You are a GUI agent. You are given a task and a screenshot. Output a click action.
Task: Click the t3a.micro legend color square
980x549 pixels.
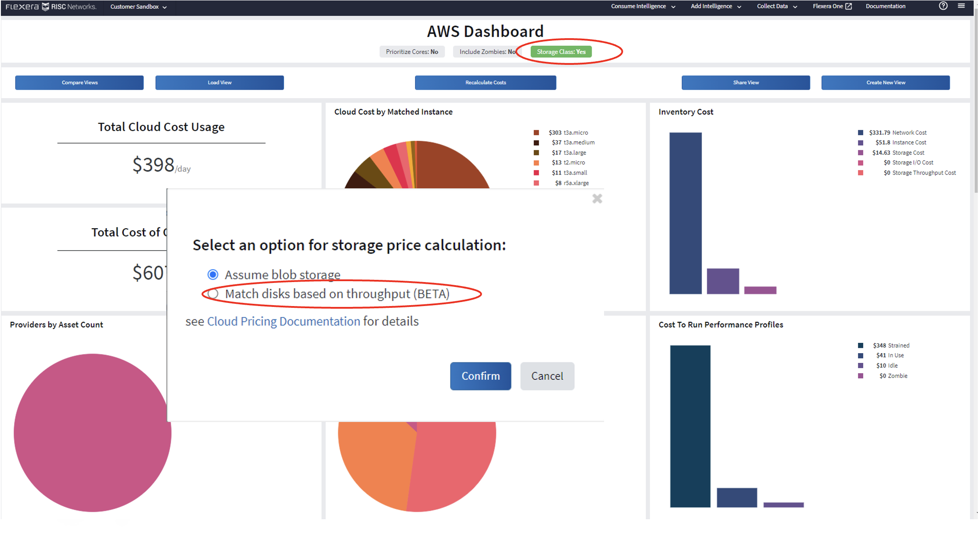coord(536,133)
